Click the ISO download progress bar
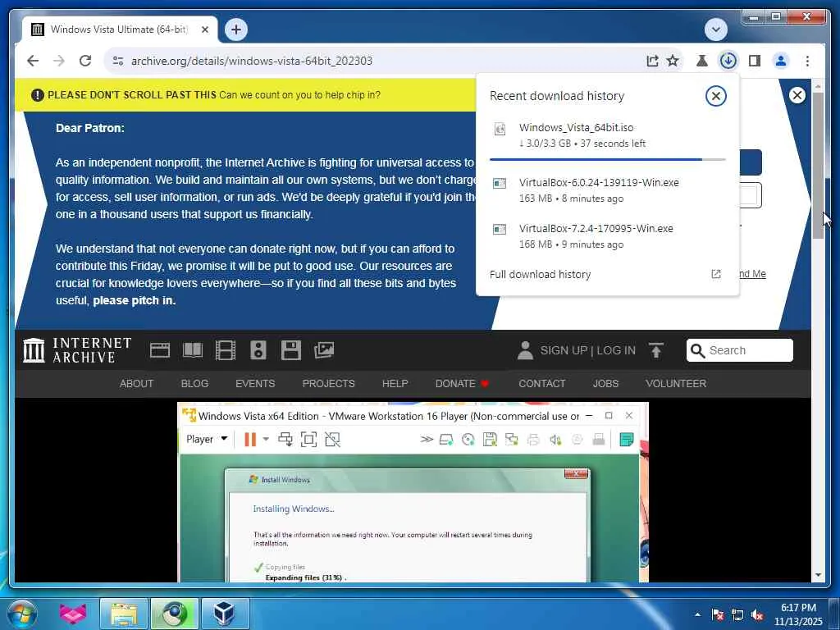Screen dimensions: 840x630 [608, 160]
